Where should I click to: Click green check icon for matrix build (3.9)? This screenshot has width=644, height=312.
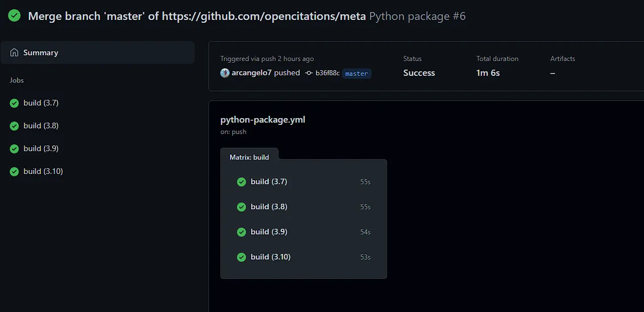(241, 232)
